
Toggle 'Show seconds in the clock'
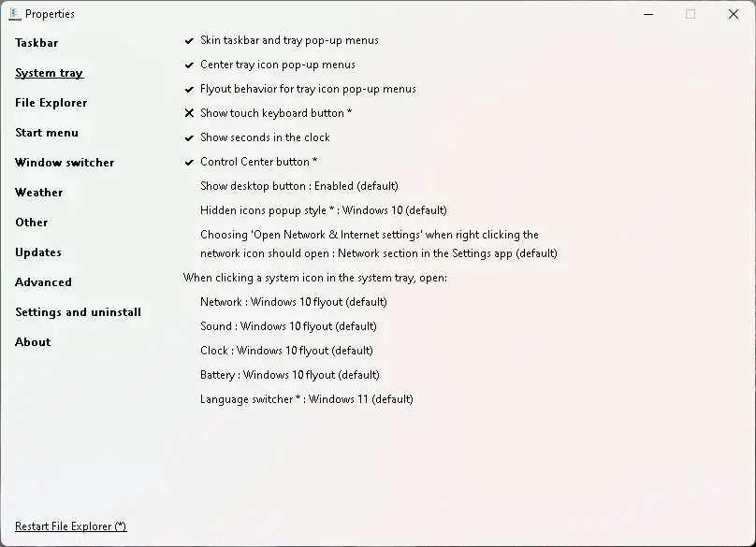point(264,138)
